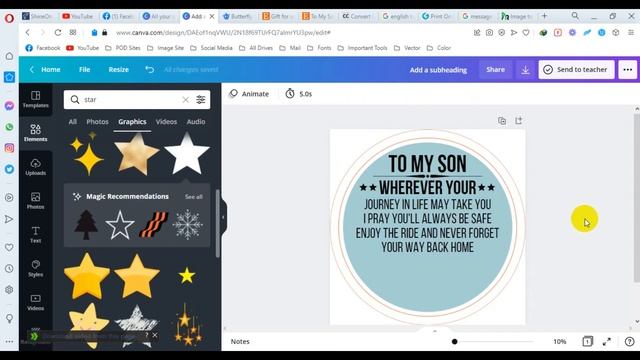Screen dimensions: 640x360
Task: Select yellow sparkle stars graphic
Action: pos(86,154)
